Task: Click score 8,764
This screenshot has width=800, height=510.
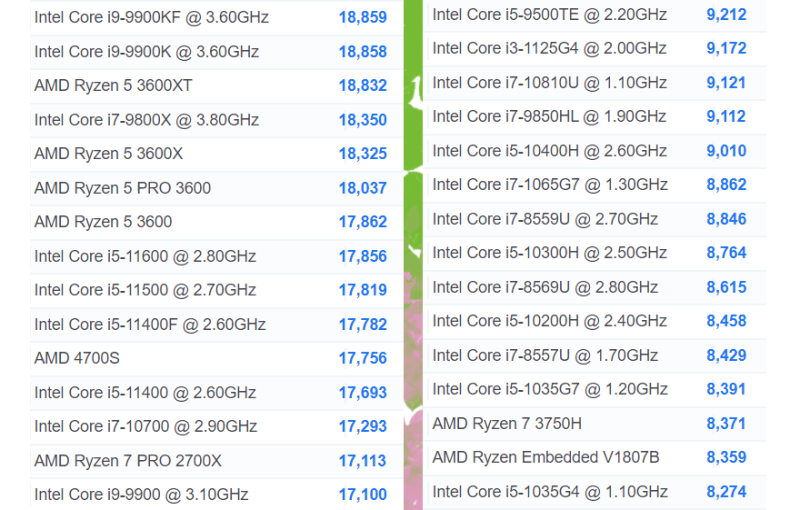Action: (x=727, y=253)
